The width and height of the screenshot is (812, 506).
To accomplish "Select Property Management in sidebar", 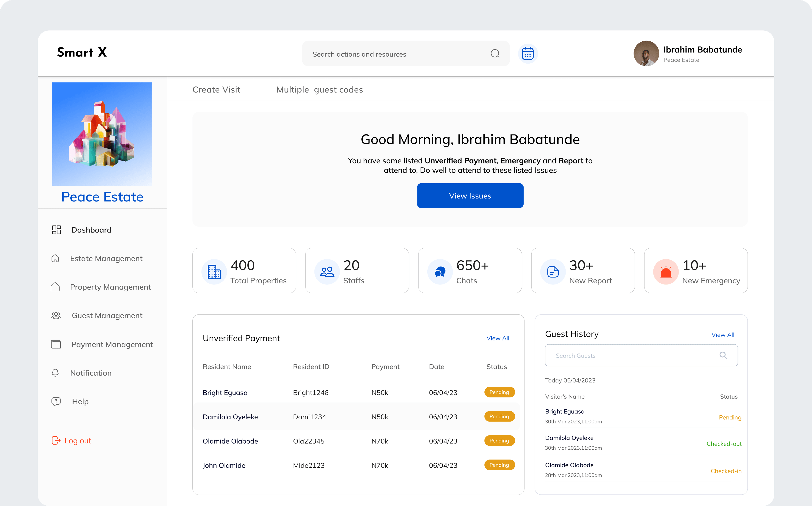I will [110, 287].
